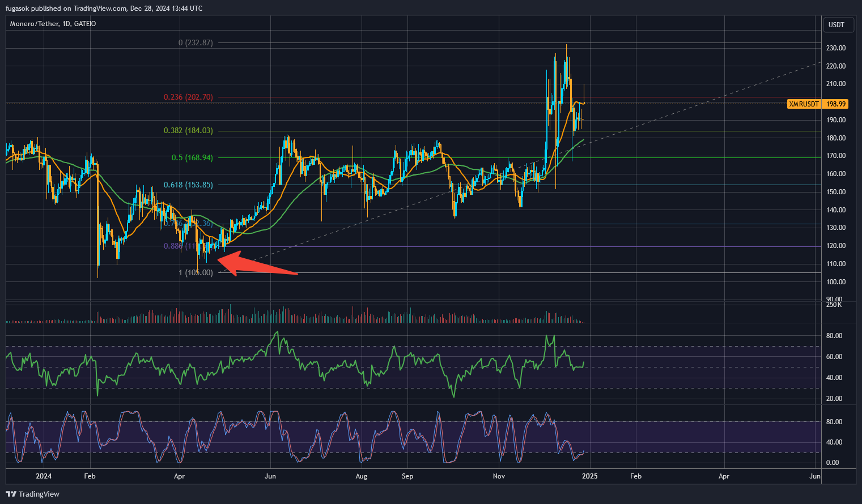The image size is (862, 504).
Task: Click 170.00 on the price axis
Action: click(x=836, y=156)
